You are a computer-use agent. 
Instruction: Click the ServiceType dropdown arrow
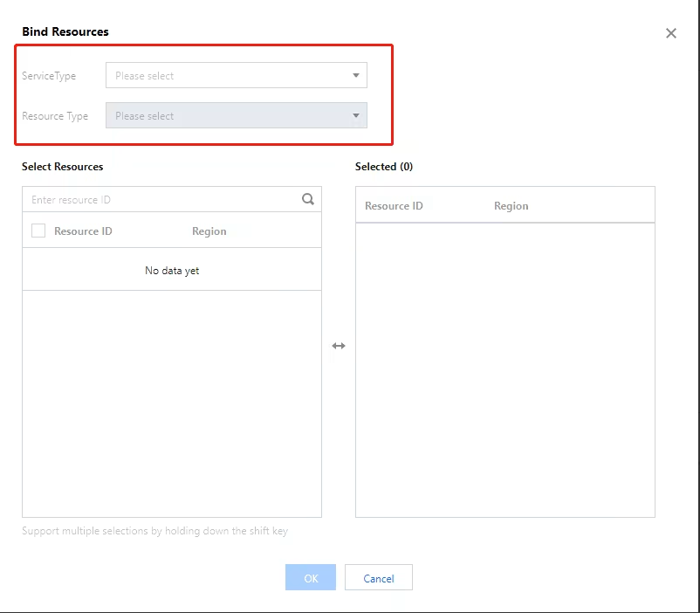point(355,76)
